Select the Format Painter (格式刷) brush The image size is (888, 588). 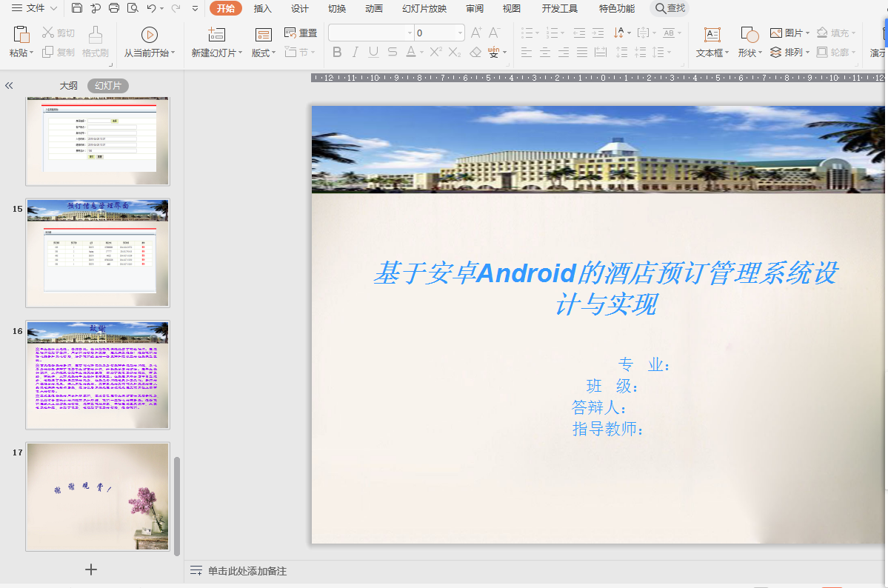(x=95, y=35)
